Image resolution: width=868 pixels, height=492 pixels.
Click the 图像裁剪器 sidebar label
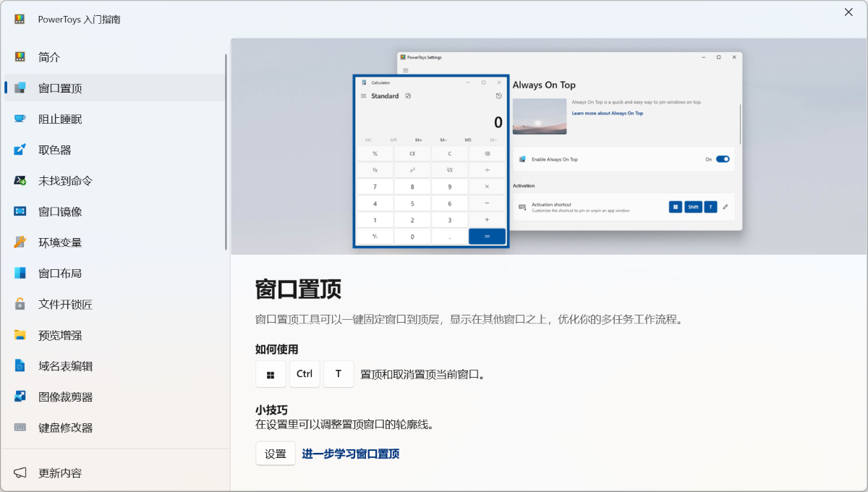66,397
